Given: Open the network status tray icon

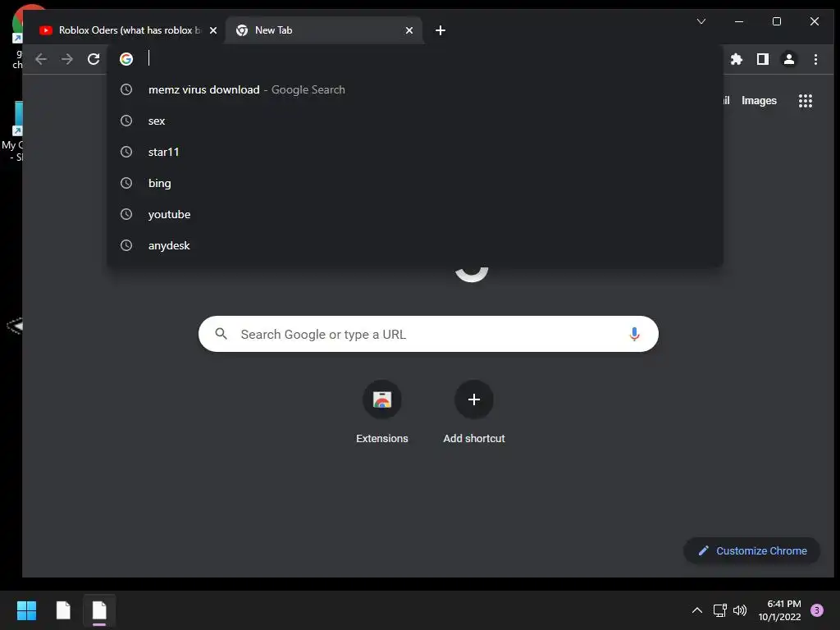Looking at the screenshot, I should pyautogui.click(x=719, y=610).
